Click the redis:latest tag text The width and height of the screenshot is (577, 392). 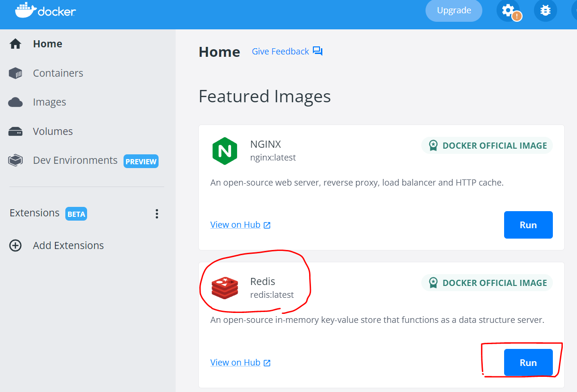(272, 295)
